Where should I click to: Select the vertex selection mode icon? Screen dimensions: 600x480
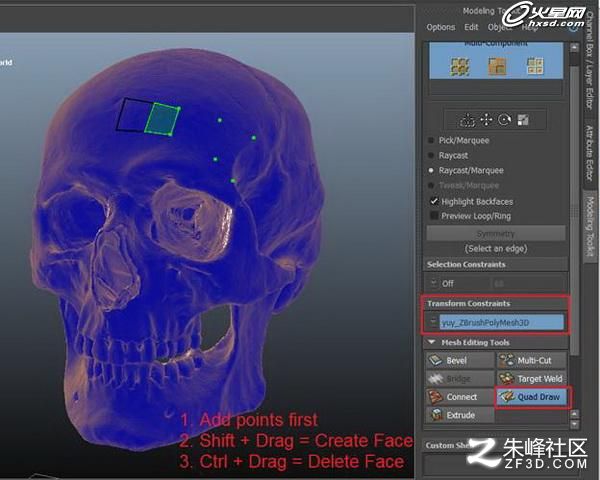pyautogui.click(x=460, y=66)
